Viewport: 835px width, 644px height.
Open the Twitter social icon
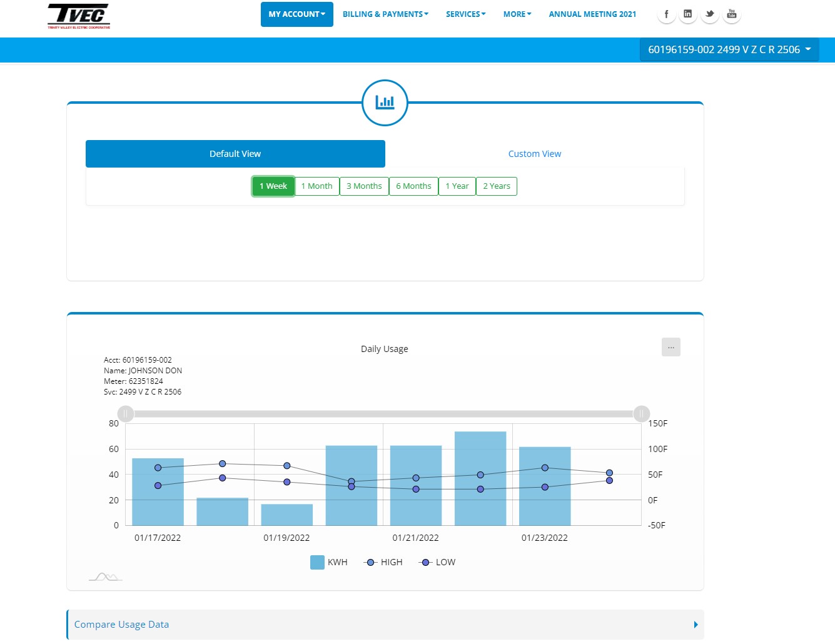[x=709, y=14]
